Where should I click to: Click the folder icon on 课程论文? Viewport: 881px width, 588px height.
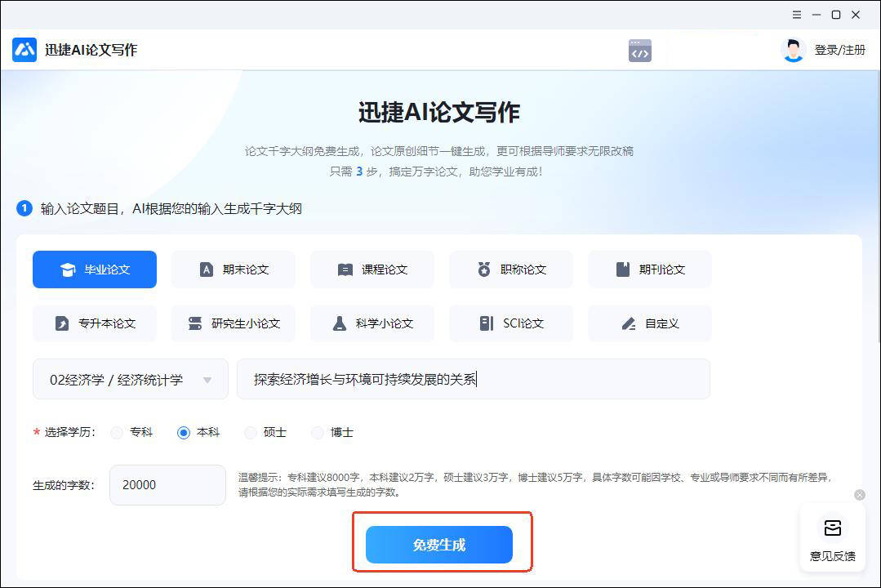point(345,269)
